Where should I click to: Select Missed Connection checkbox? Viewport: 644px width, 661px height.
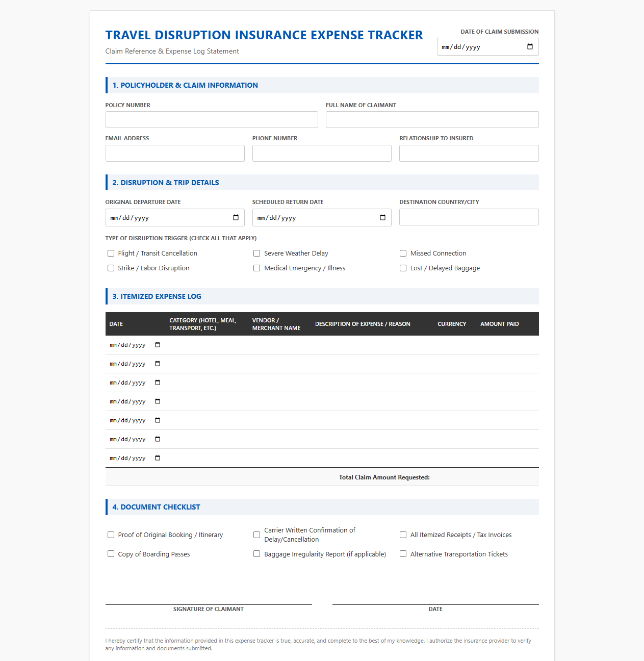(403, 253)
